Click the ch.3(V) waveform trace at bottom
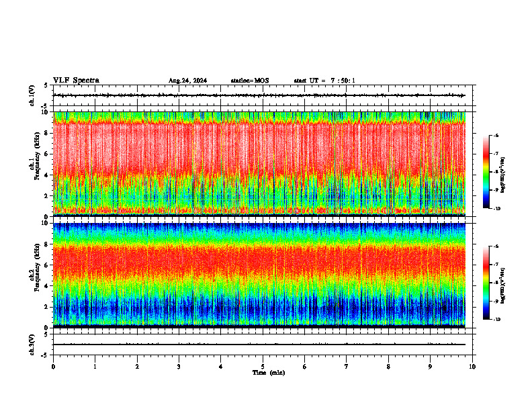The image size is (532, 411). 259,345
